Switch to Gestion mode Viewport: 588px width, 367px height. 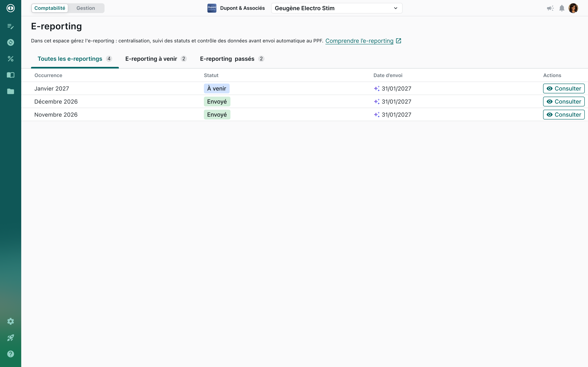[86, 8]
